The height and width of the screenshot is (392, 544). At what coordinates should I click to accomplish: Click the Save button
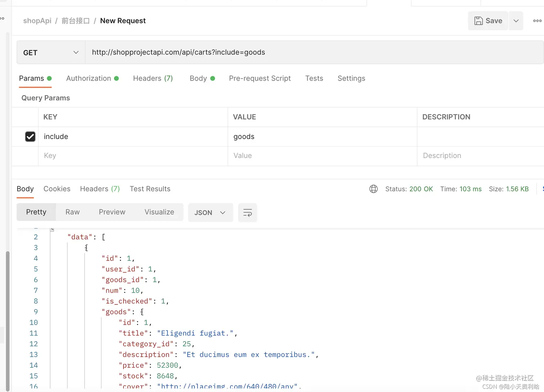coord(488,21)
